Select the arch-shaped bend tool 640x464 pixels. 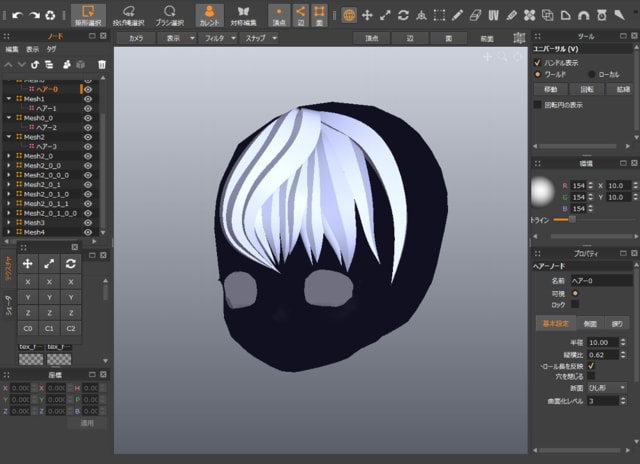(x=584, y=16)
